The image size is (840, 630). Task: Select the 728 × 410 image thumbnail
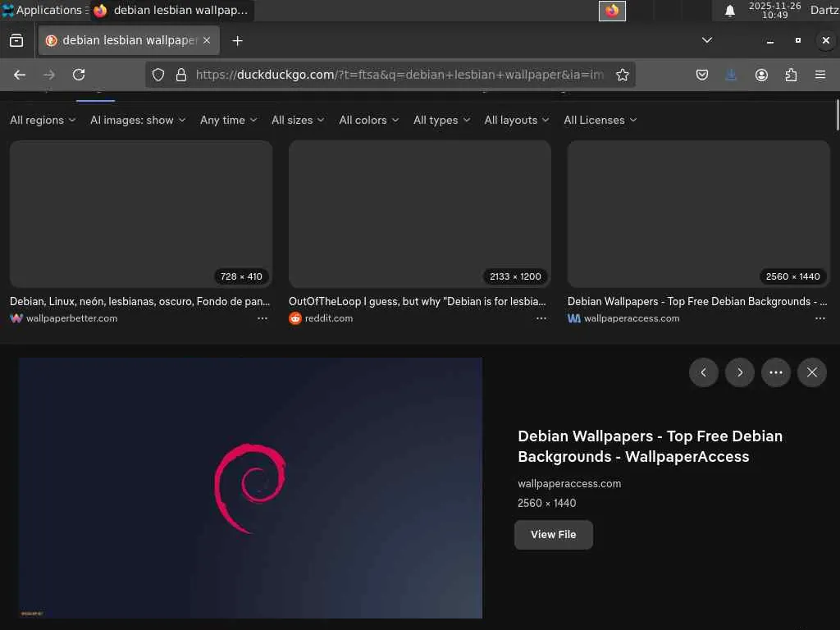point(141,214)
